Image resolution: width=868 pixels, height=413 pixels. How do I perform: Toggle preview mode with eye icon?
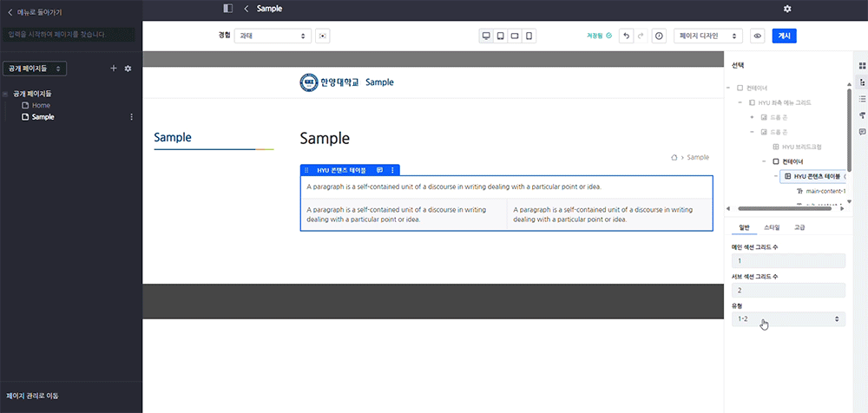[758, 36]
